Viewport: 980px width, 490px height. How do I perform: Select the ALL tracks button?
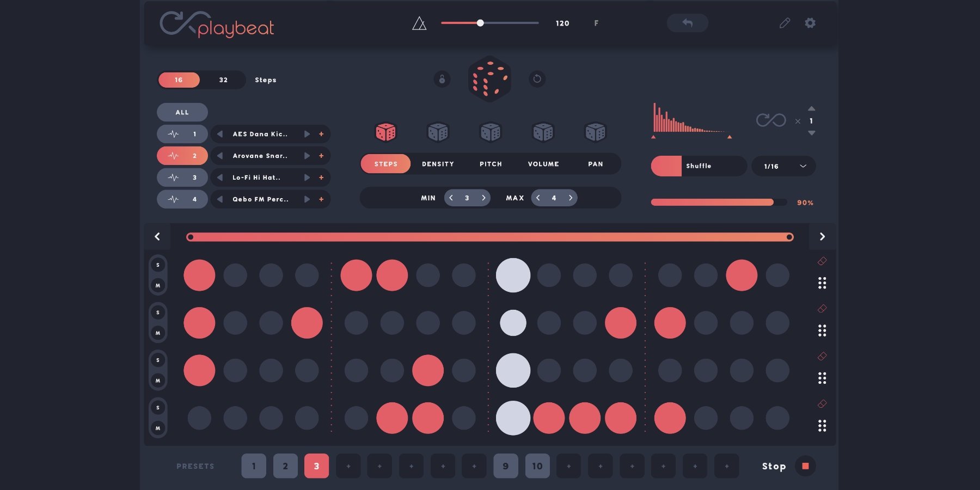182,112
